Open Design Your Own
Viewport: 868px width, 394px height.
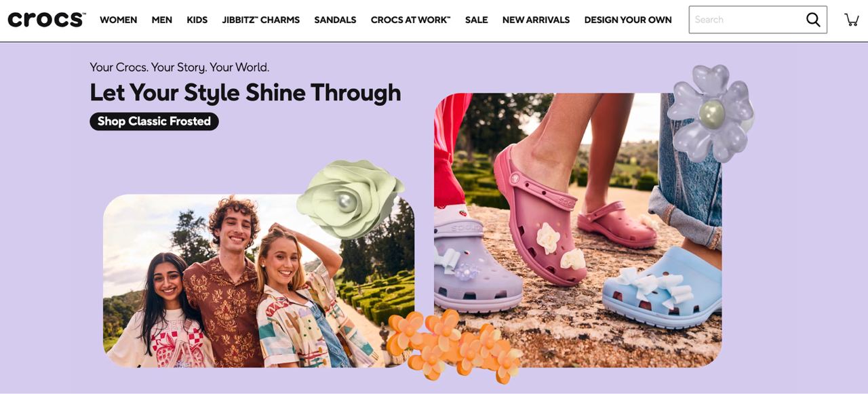click(628, 20)
